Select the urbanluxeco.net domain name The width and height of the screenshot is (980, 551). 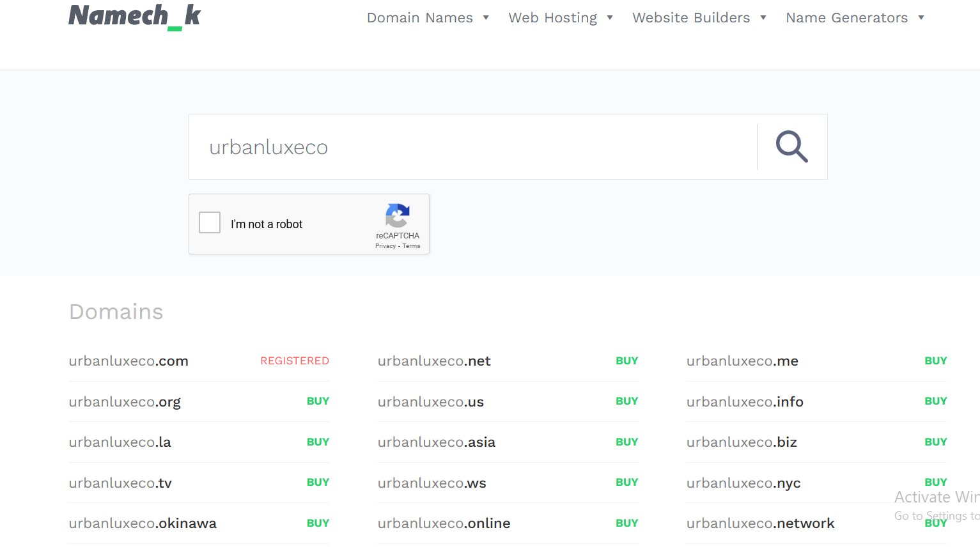434,361
